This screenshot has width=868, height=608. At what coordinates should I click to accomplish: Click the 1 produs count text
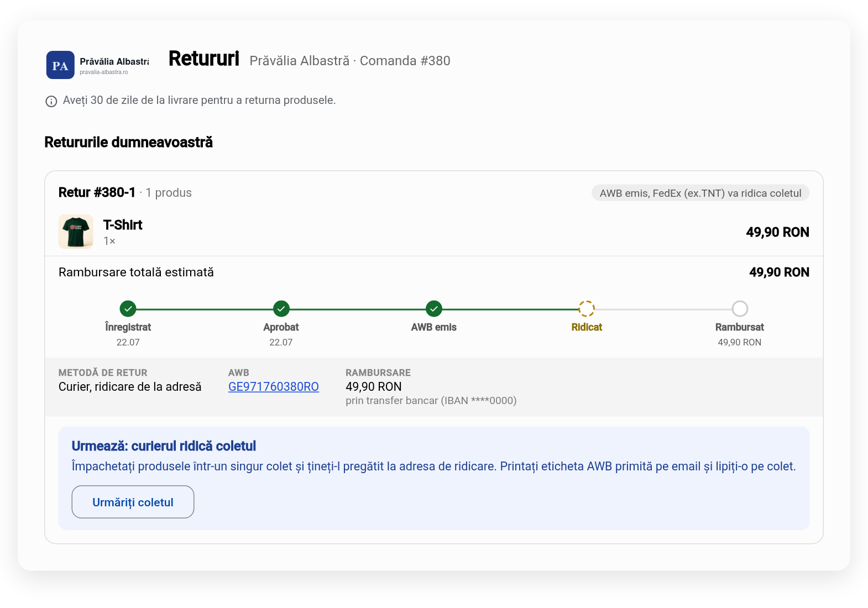pos(169,193)
